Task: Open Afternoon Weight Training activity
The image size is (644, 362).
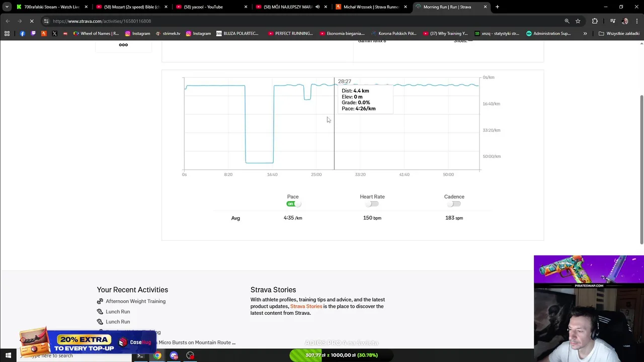Action: [135, 301]
